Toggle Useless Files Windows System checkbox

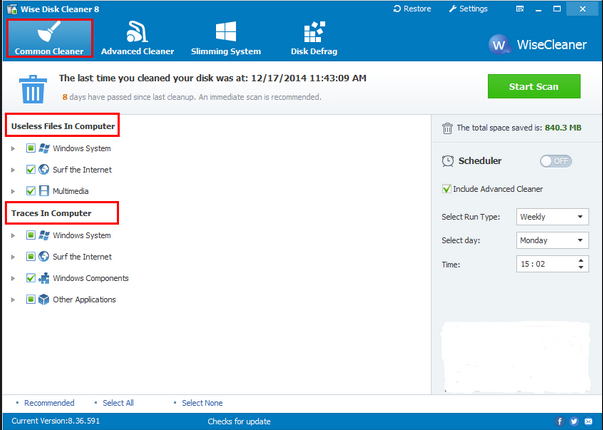[31, 148]
